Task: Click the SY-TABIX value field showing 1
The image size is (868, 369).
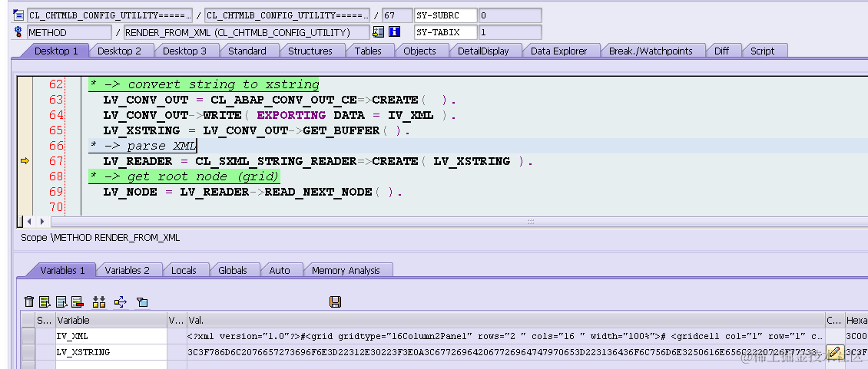Action: pos(510,32)
